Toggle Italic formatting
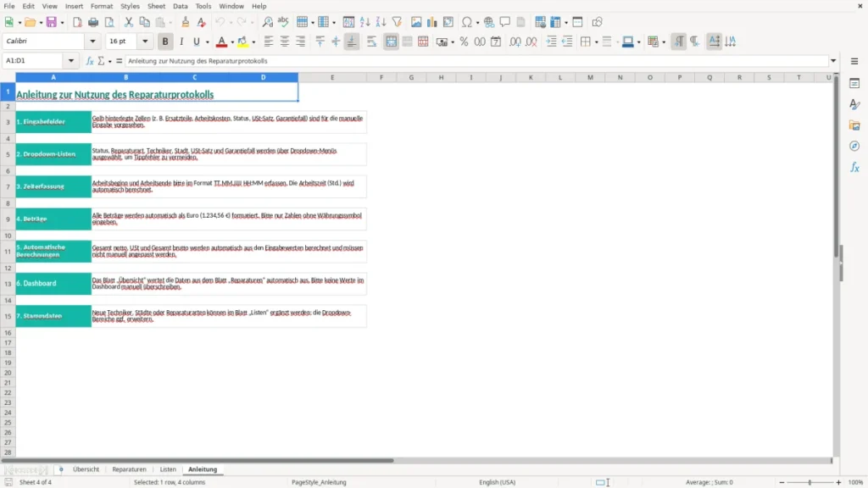 click(x=181, y=42)
